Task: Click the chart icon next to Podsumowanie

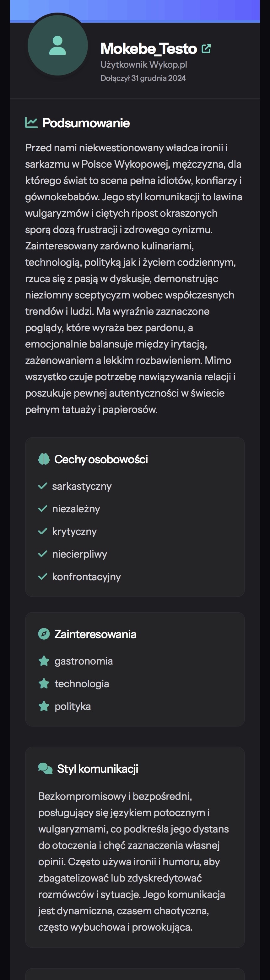Action: (31, 123)
